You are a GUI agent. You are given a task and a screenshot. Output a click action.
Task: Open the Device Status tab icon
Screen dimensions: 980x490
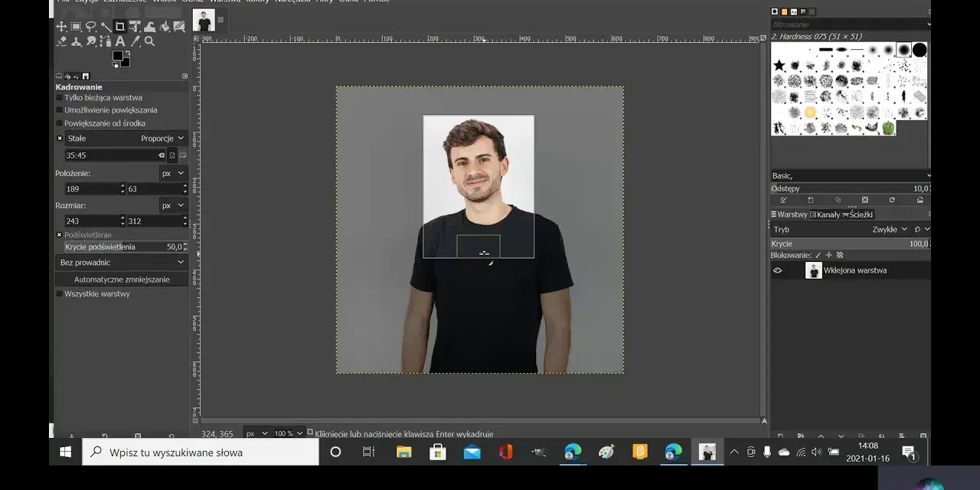(67, 76)
